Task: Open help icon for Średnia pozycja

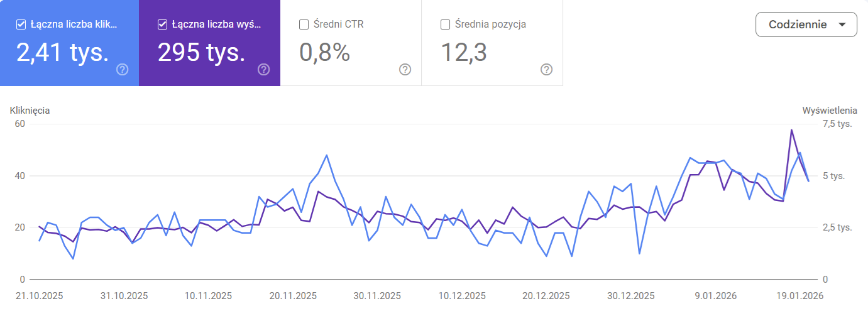Action: [547, 69]
